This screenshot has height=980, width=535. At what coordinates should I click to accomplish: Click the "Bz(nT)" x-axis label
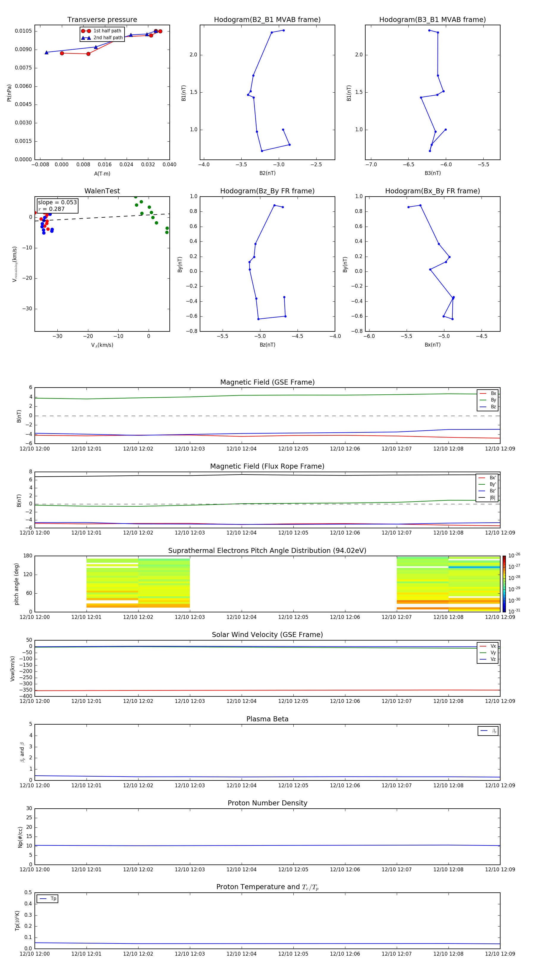tap(267, 345)
